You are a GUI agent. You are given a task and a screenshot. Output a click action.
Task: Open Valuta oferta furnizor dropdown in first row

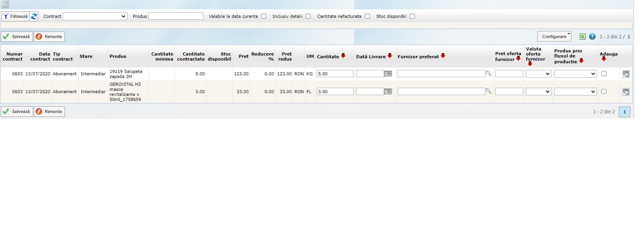click(538, 74)
